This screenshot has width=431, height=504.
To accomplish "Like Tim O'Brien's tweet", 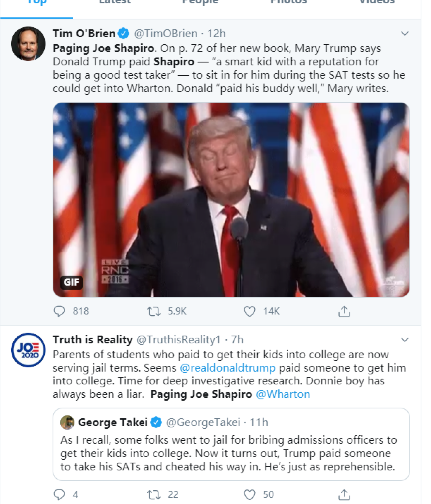I will point(250,311).
